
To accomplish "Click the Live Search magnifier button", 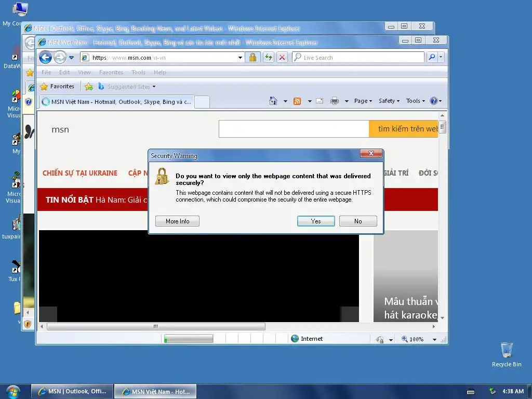I will tap(432, 57).
